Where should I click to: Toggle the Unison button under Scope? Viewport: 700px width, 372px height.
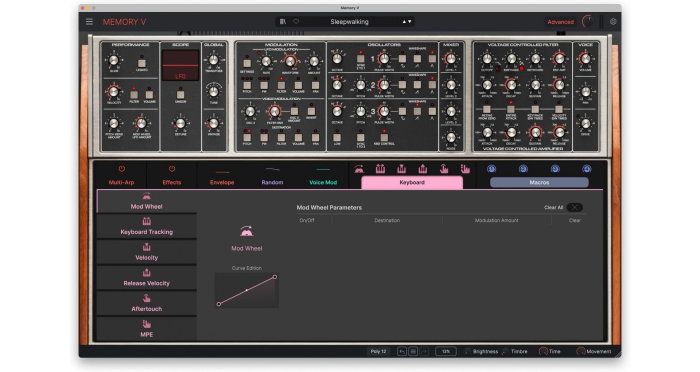pyautogui.click(x=180, y=94)
